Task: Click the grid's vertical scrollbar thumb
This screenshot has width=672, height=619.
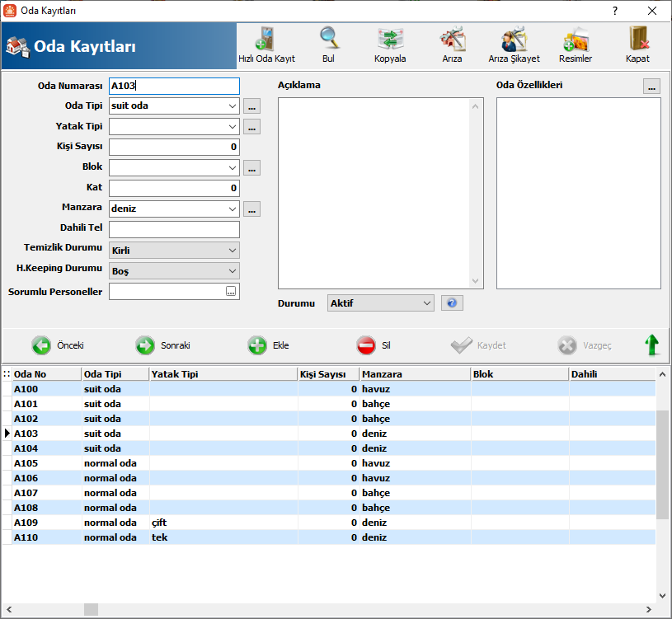Action: click(663, 465)
